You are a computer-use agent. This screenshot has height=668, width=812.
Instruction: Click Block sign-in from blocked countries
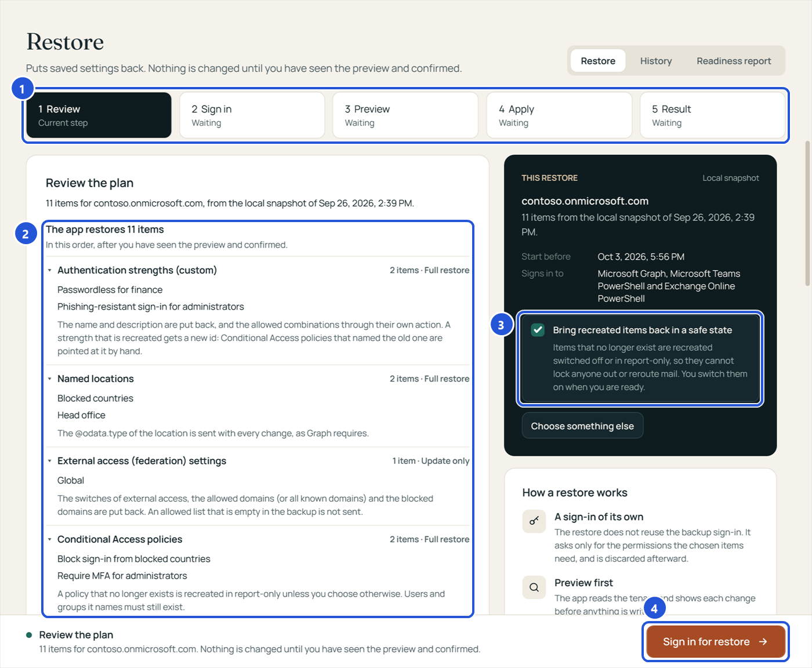point(134,559)
